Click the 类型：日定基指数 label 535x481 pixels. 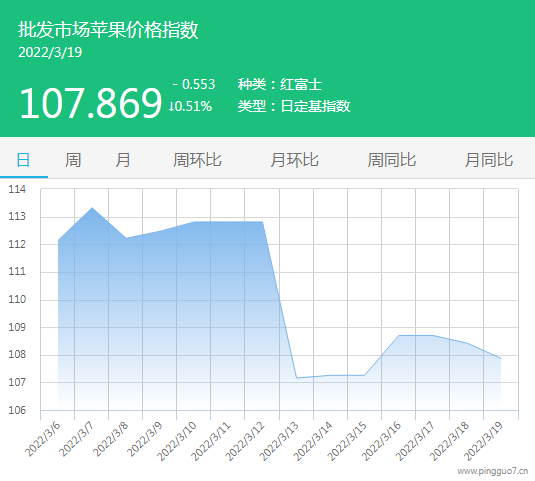(294, 106)
